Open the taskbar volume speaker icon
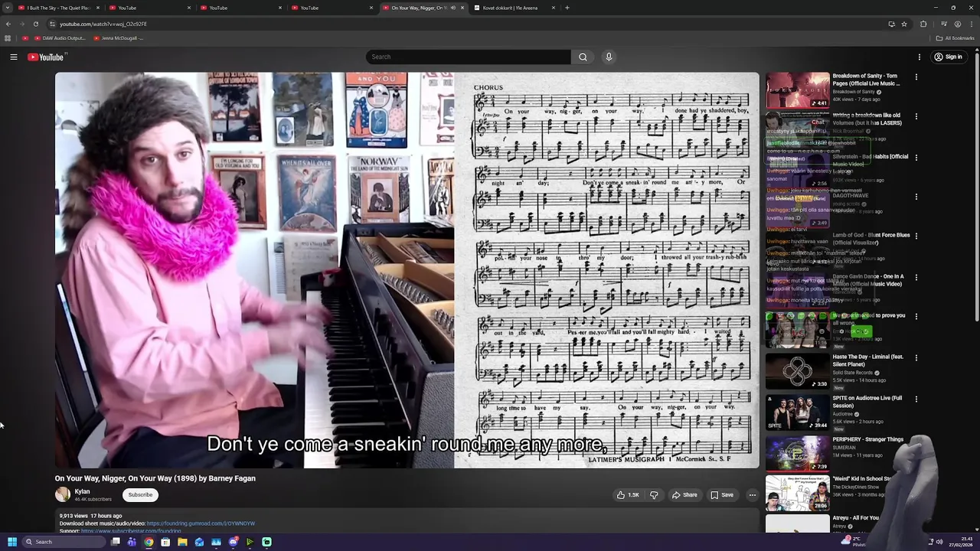Viewport: 980px width, 551px height. click(939, 542)
